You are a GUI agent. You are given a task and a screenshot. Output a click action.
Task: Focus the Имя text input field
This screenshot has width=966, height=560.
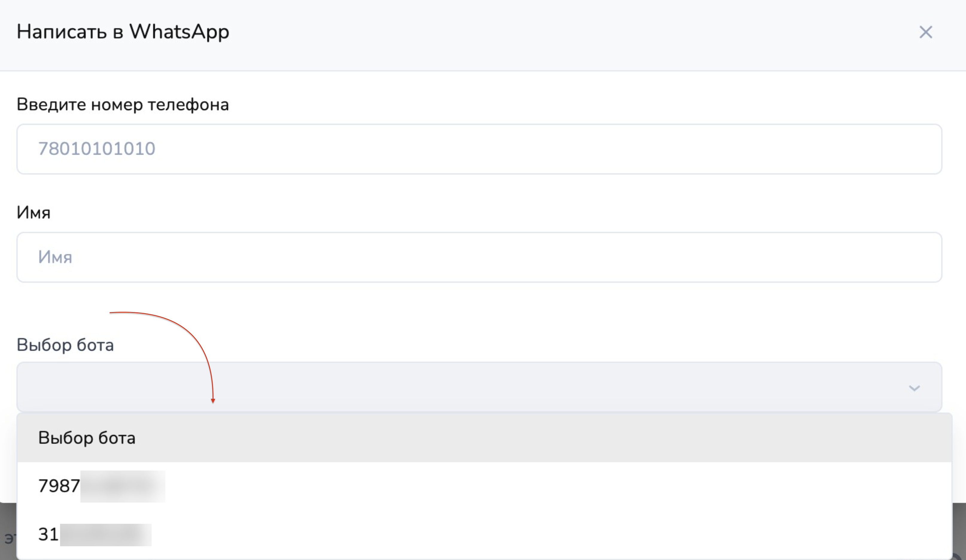(479, 257)
